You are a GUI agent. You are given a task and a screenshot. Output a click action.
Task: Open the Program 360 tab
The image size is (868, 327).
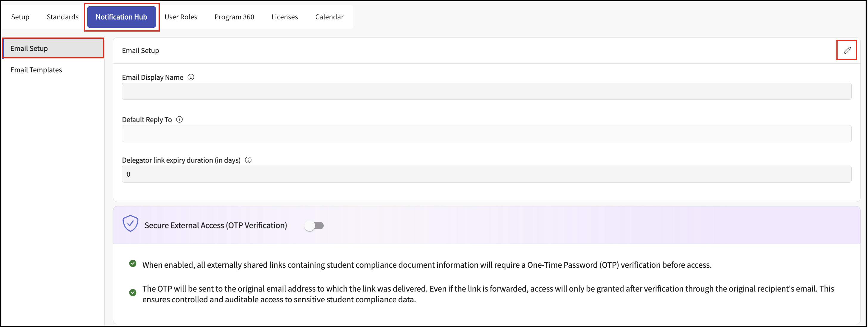234,17
